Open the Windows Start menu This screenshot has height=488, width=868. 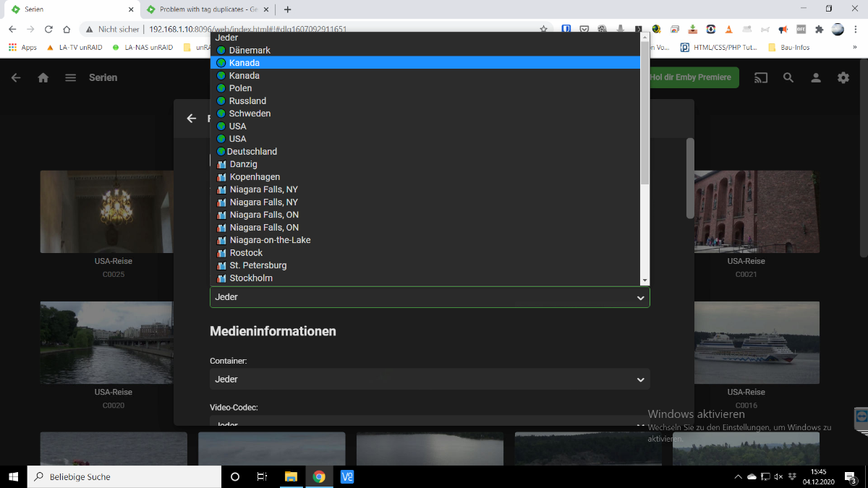(x=14, y=476)
